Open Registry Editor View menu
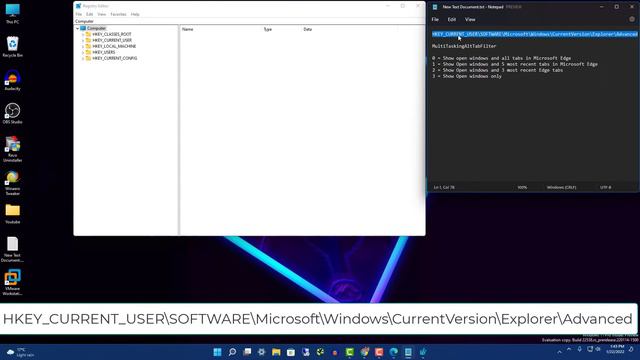640x360 pixels. tap(101, 14)
